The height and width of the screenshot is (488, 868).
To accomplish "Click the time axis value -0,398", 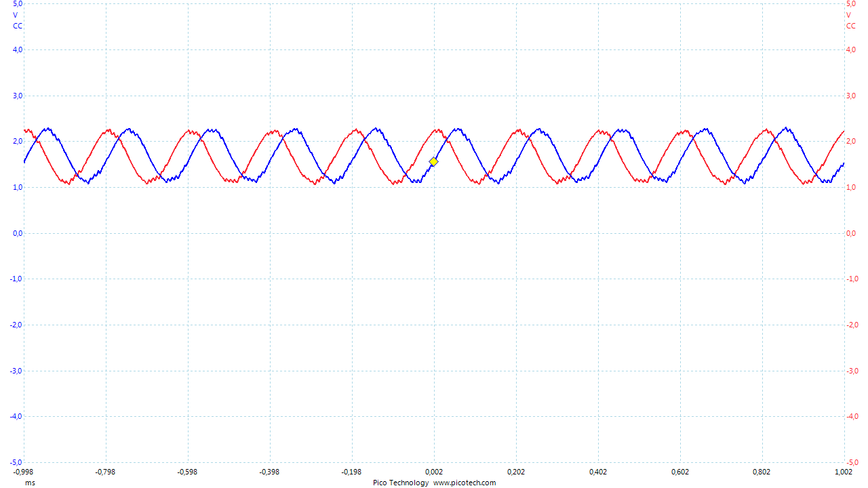I will pos(270,471).
